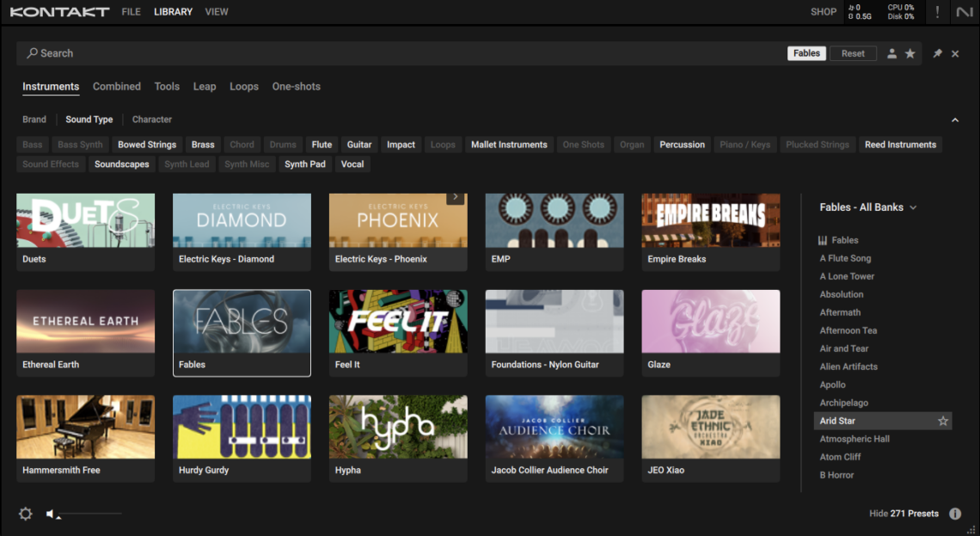Click the arrow on Electric Keys Phoenix tile

pyautogui.click(x=456, y=197)
